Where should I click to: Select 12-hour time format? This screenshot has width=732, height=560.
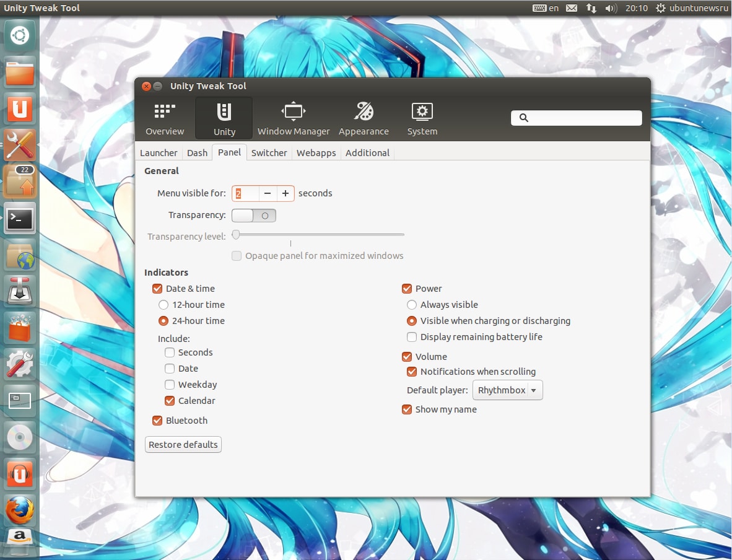click(x=163, y=305)
